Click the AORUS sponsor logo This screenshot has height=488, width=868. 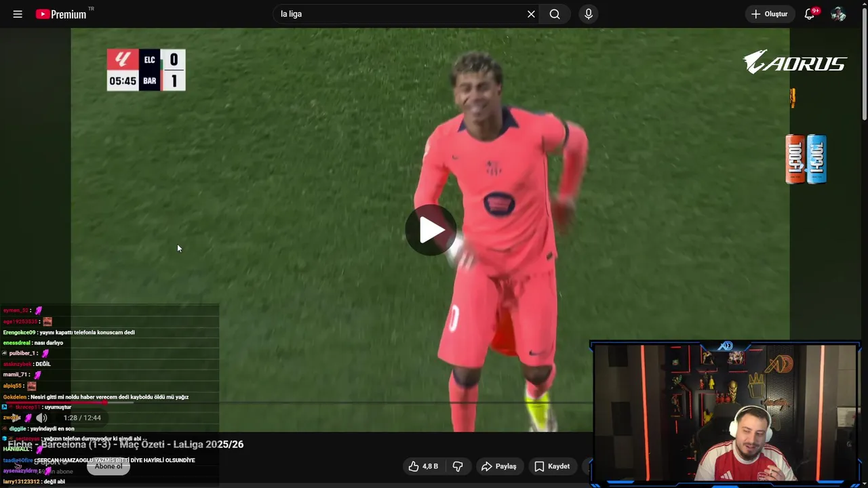[x=795, y=62]
